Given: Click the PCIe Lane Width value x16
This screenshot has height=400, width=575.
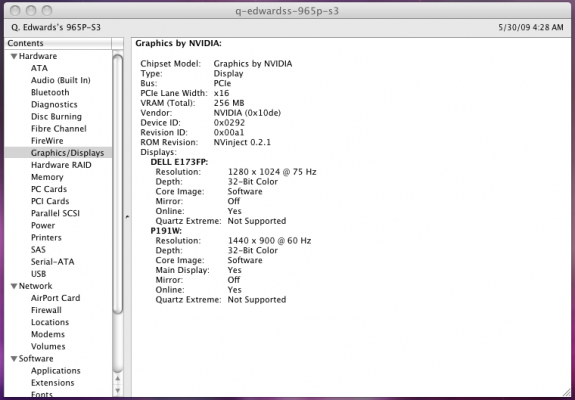Looking at the screenshot, I should click(221, 93).
